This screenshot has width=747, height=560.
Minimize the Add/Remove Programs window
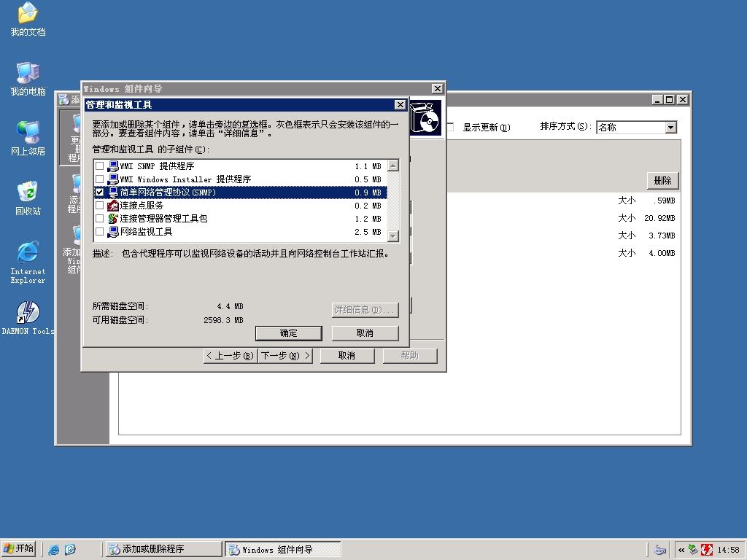click(x=658, y=99)
